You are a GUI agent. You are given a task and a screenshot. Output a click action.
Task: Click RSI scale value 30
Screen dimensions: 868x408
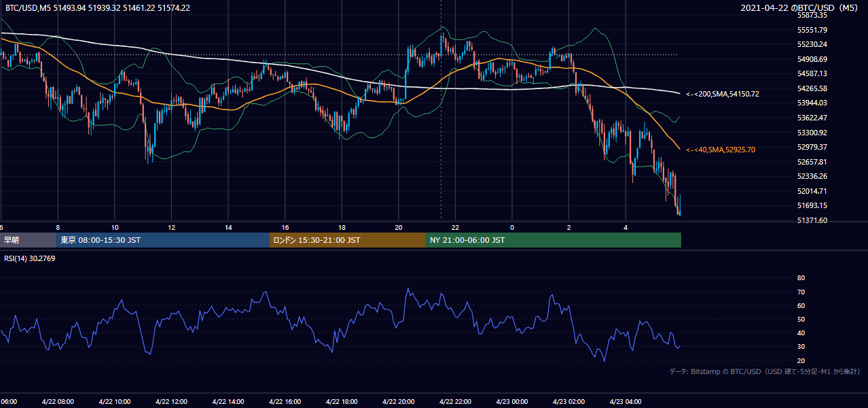pyautogui.click(x=801, y=347)
